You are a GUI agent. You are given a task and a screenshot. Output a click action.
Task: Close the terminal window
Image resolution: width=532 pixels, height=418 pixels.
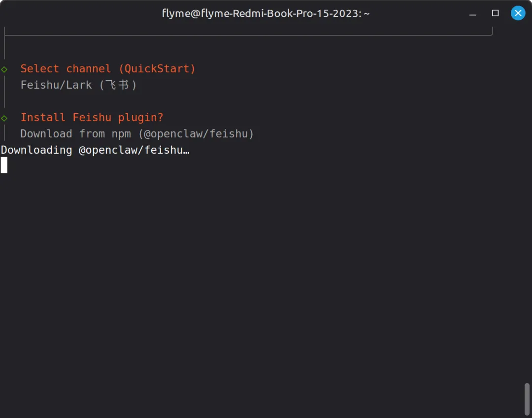click(x=518, y=13)
